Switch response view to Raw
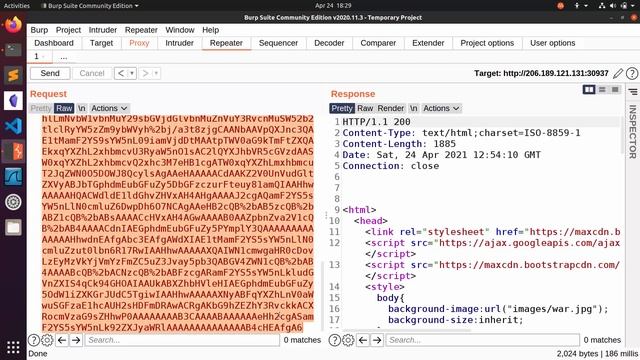 point(365,108)
